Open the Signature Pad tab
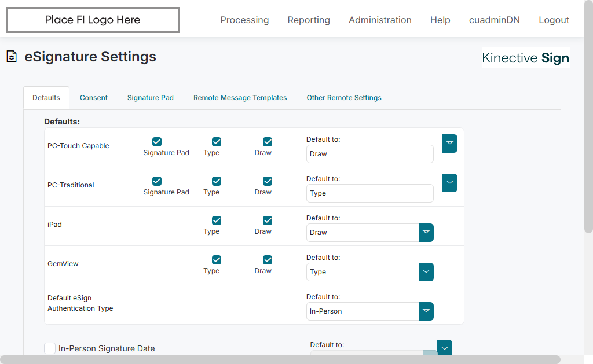593x364 pixels. pyautogui.click(x=151, y=98)
